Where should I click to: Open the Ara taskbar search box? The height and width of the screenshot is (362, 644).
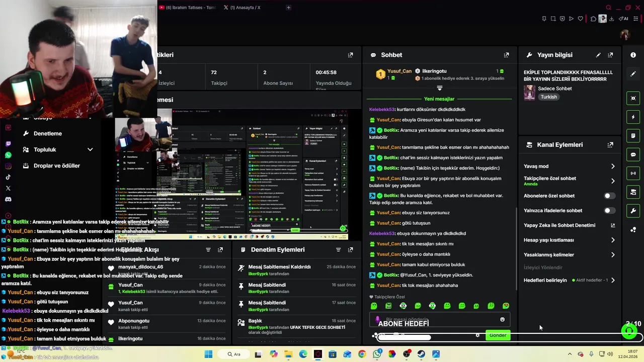tap(234, 354)
